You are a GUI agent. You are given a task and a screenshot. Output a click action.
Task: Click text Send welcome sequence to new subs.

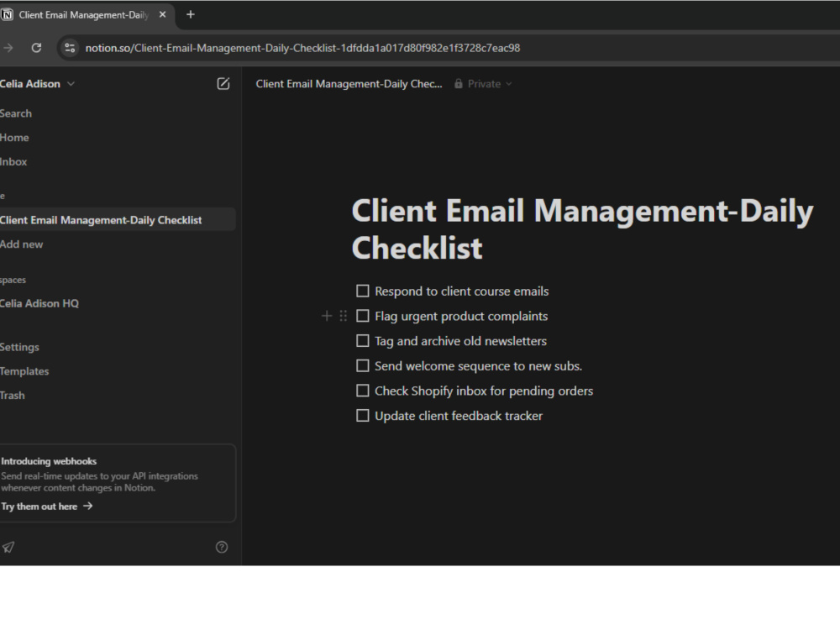coord(479,366)
